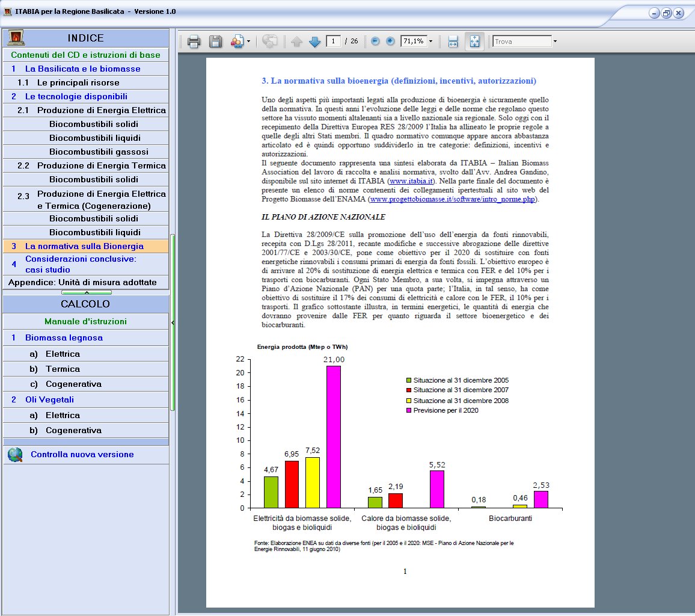The image size is (695, 616).
Task: Collapse the sidebar with the splitter arrow
Action: (173, 322)
